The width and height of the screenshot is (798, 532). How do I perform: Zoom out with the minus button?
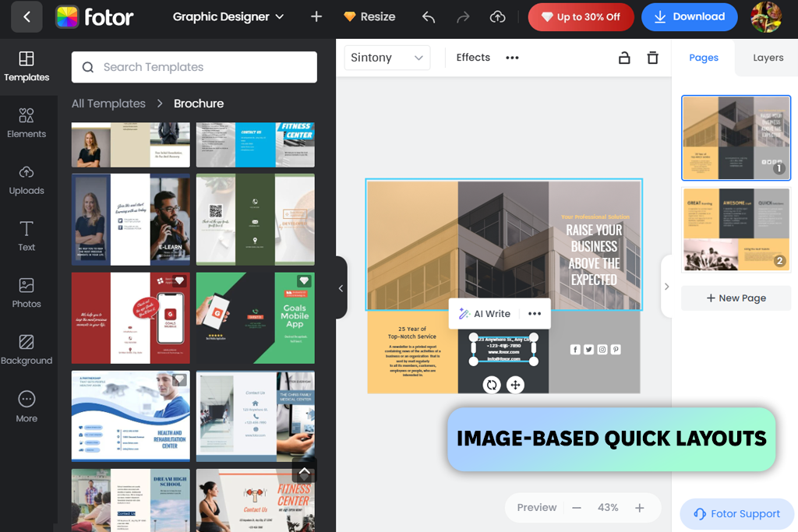coord(577,508)
